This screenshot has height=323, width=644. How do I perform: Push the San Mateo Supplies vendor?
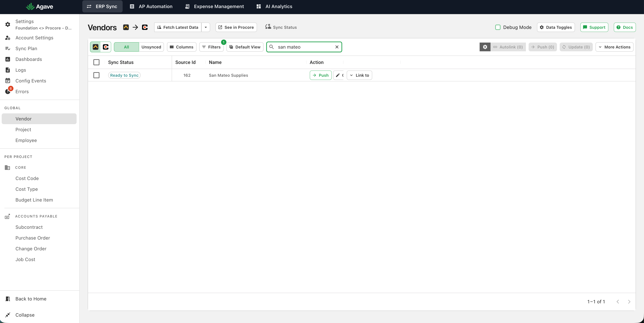click(x=320, y=75)
